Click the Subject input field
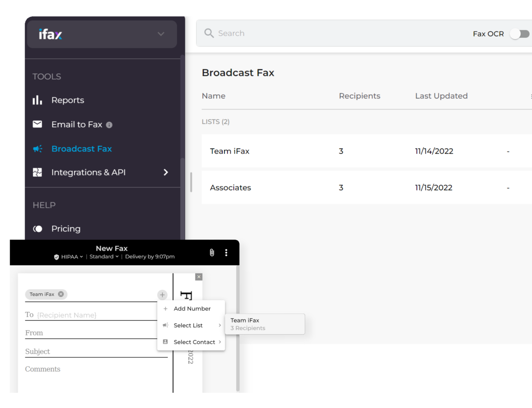 tap(94, 351)
